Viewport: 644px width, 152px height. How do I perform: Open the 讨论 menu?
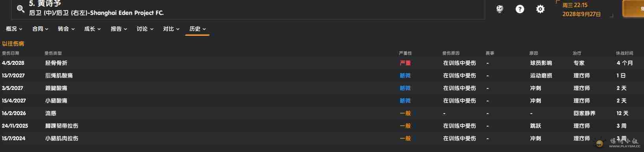(x=145, y=29)
